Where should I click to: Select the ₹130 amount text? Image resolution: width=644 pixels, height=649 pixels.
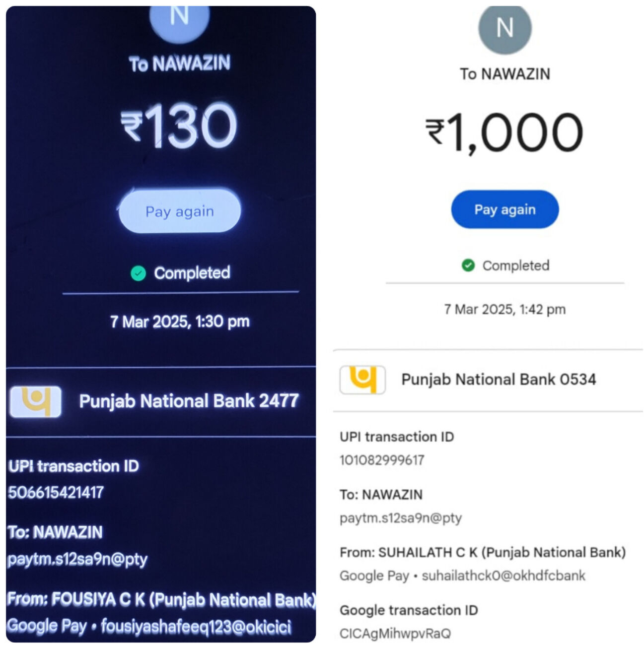tap(179, 125)
